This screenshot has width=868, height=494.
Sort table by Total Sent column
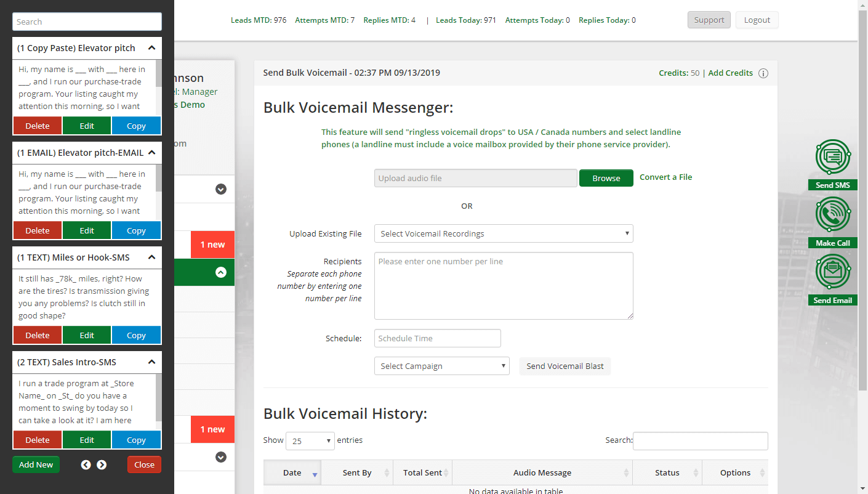tap(422, 472)
